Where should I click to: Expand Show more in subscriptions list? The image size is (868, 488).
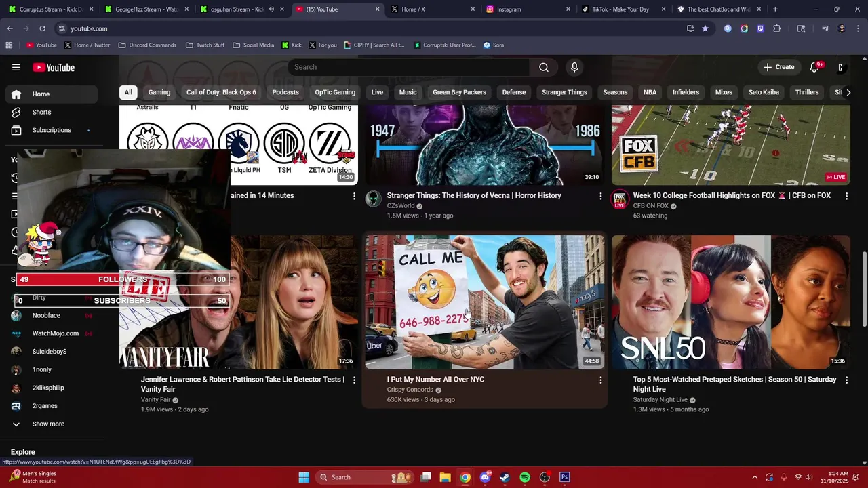(x=52, y=424)
